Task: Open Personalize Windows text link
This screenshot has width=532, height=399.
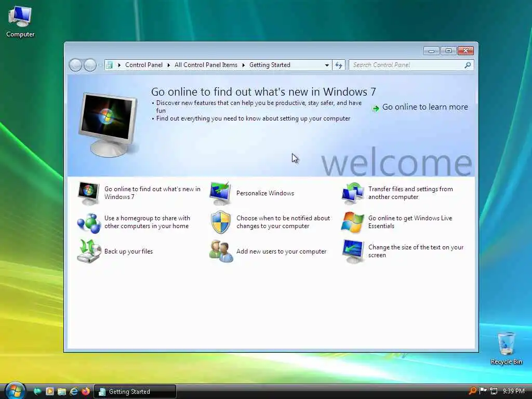Action: pyautogui.click(x=265, y=193)
